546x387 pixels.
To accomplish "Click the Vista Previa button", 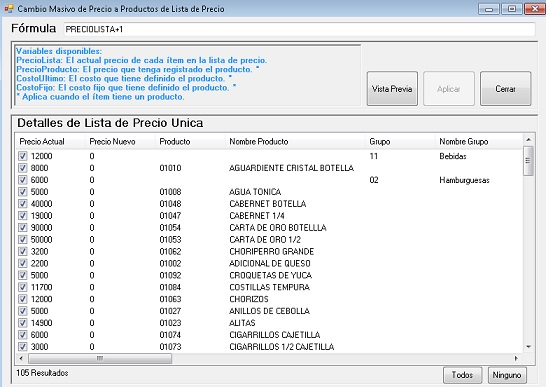I will click(392, 88).
